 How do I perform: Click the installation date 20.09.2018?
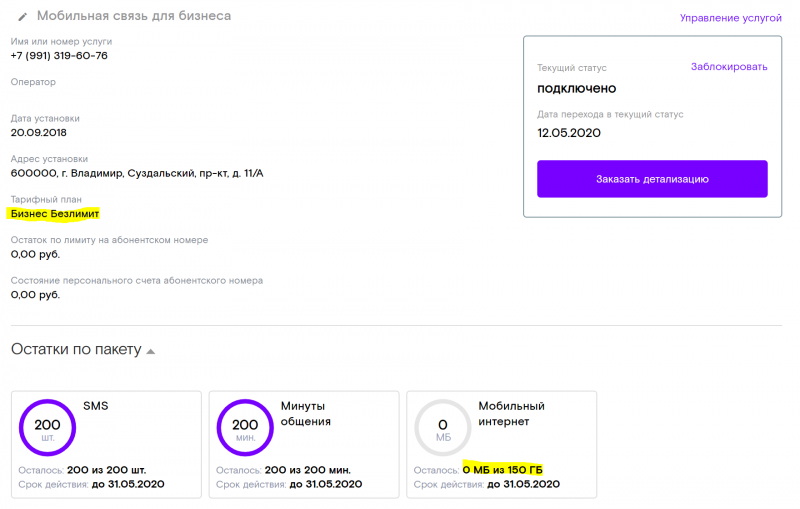pos(39,133)
